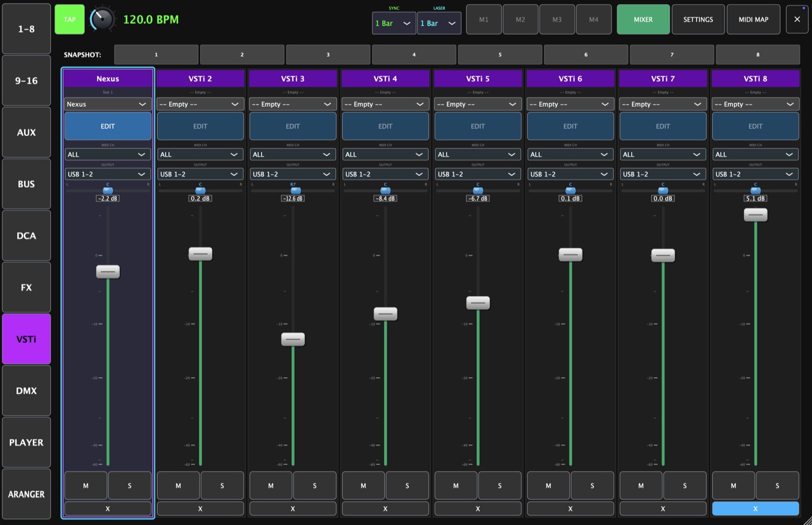Open the SYNC 1 Bar dropdown
This screenshot has height=525, width=812.
coord(394,23)
